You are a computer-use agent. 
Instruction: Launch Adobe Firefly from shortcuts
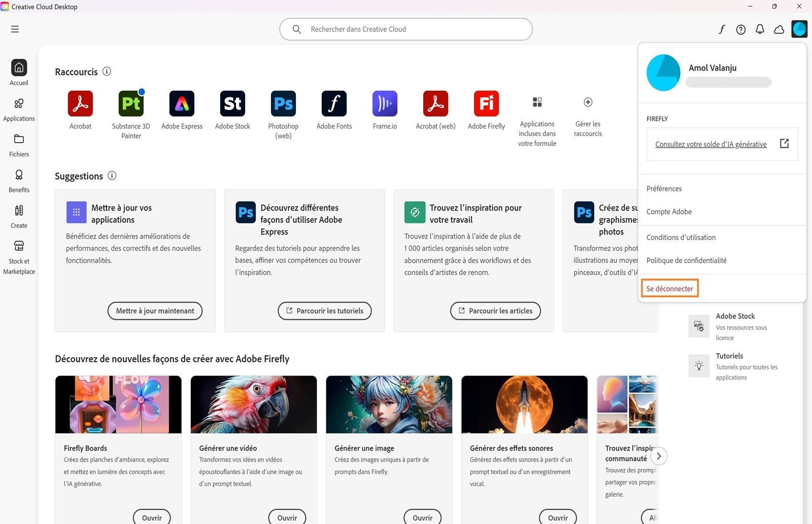tap(486, 104)
